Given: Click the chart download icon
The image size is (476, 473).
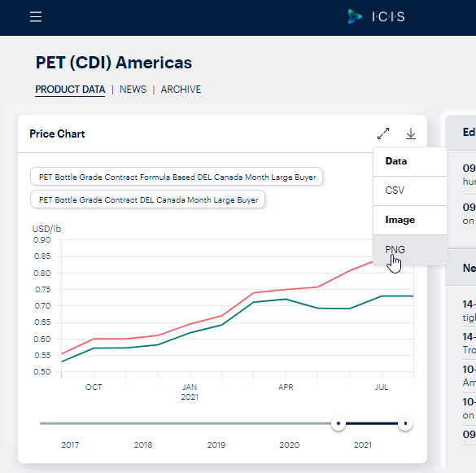Looking at the screenshot, I should (411, 134).
